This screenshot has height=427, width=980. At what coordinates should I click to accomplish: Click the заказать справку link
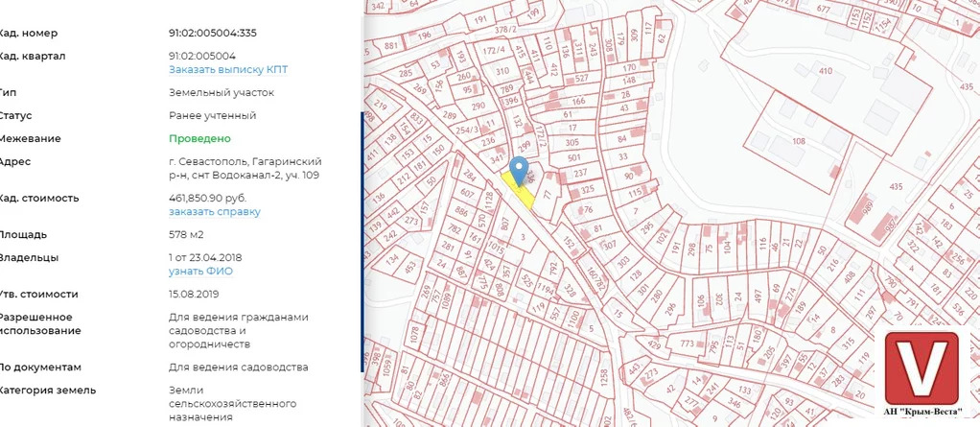pos(215,212)
